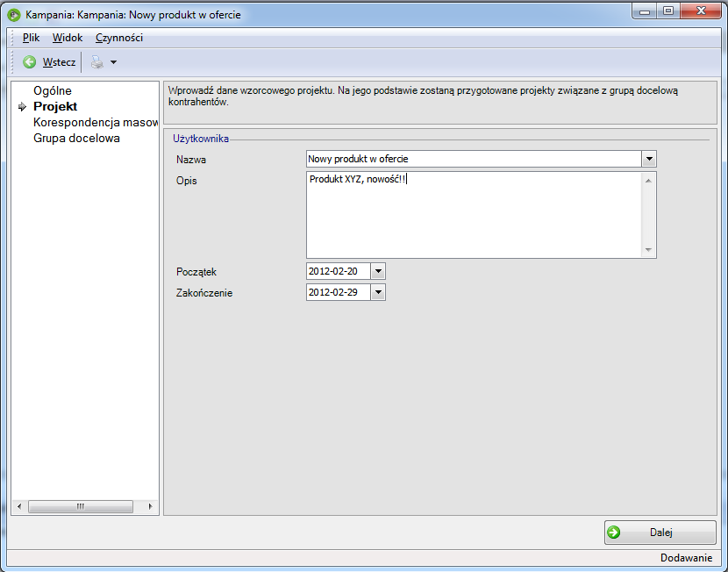
Task: Click the Zakończenie date value 2012-02-29
Action: click(x=333, y=292)
